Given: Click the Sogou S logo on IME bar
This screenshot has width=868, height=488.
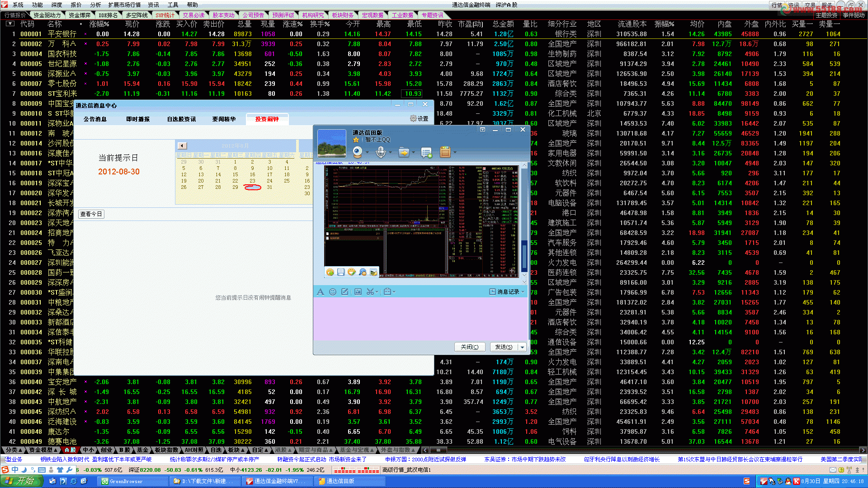Looking at the screenshot, I should [x=5, y=470].
